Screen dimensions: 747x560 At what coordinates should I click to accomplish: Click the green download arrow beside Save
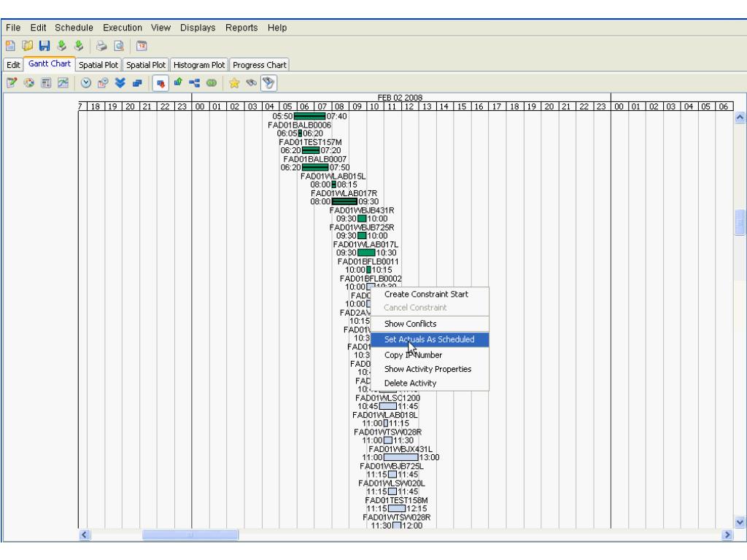tap(61, 46)
